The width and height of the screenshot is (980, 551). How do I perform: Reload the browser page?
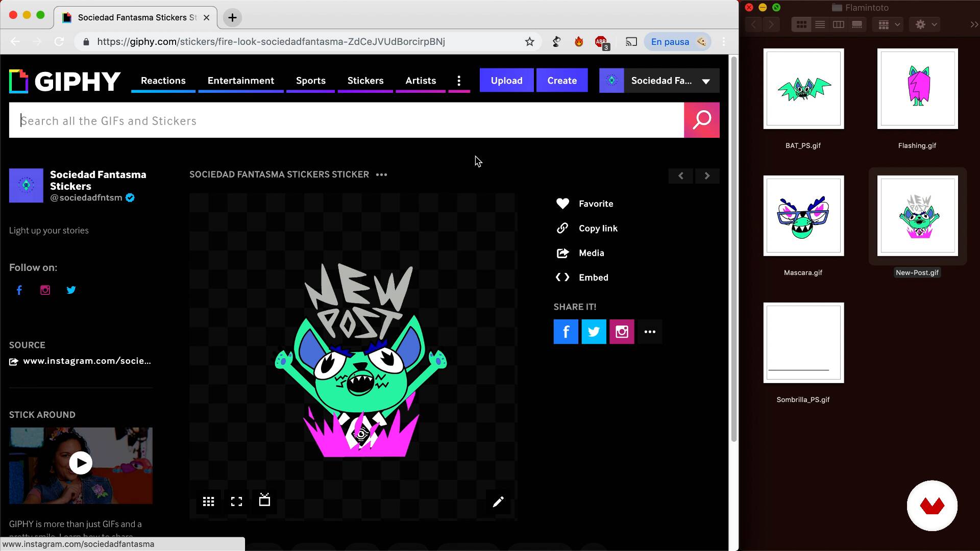59,42
